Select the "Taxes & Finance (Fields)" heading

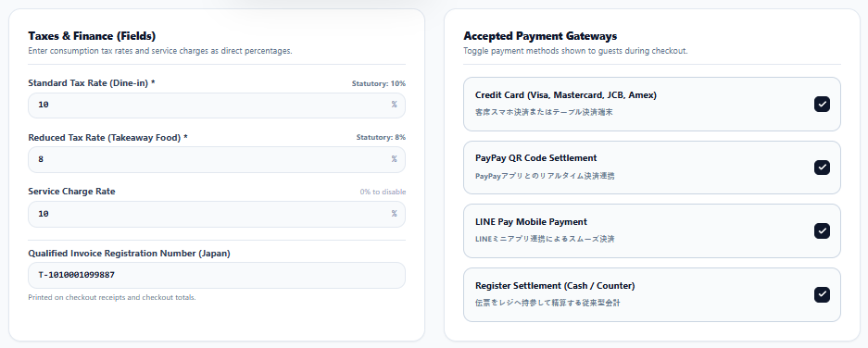92,36
